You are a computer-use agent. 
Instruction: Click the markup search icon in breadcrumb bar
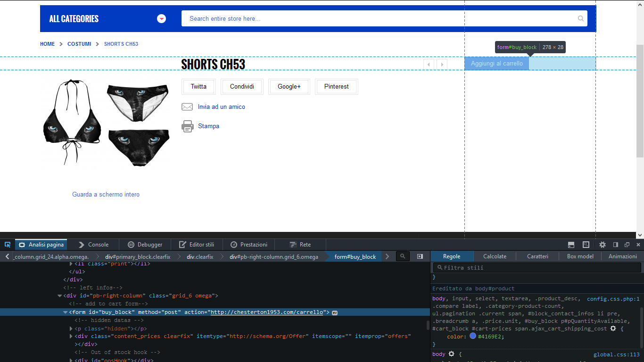click(x=403, y=256)
